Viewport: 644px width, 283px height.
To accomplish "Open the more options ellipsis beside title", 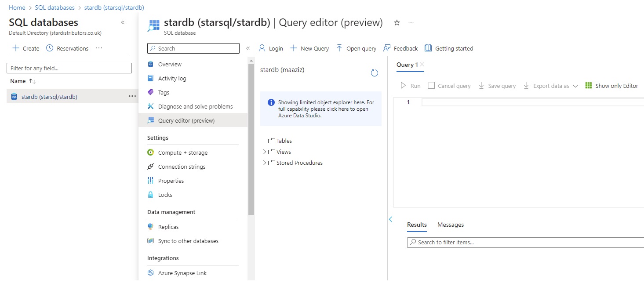I will coord(411,22).
